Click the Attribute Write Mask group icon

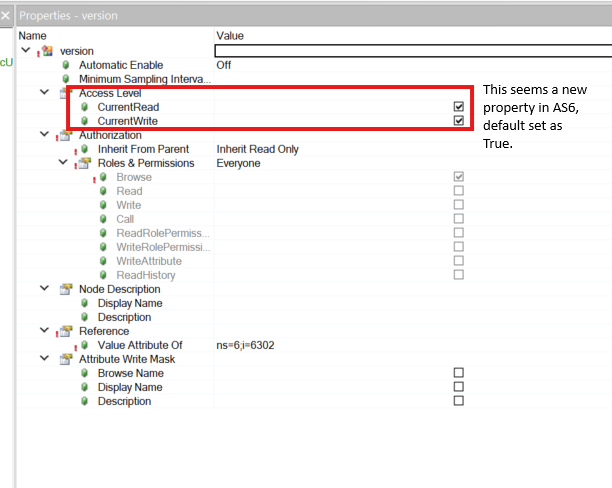66,359
